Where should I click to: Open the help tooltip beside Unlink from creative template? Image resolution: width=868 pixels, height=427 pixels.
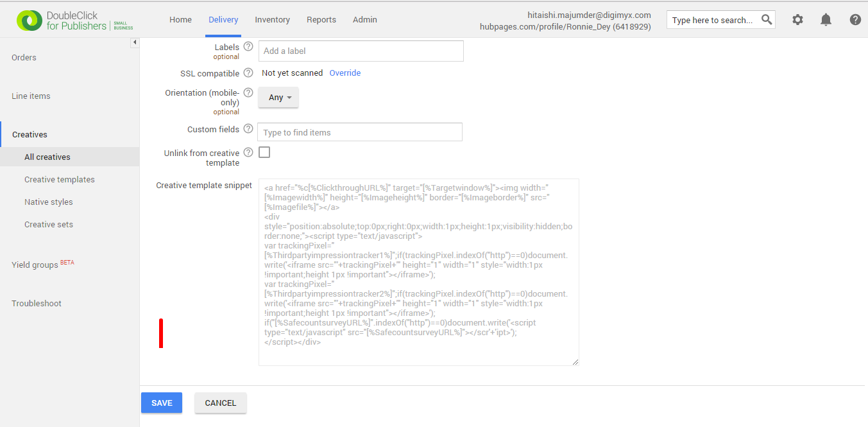[x=248, y=152]
